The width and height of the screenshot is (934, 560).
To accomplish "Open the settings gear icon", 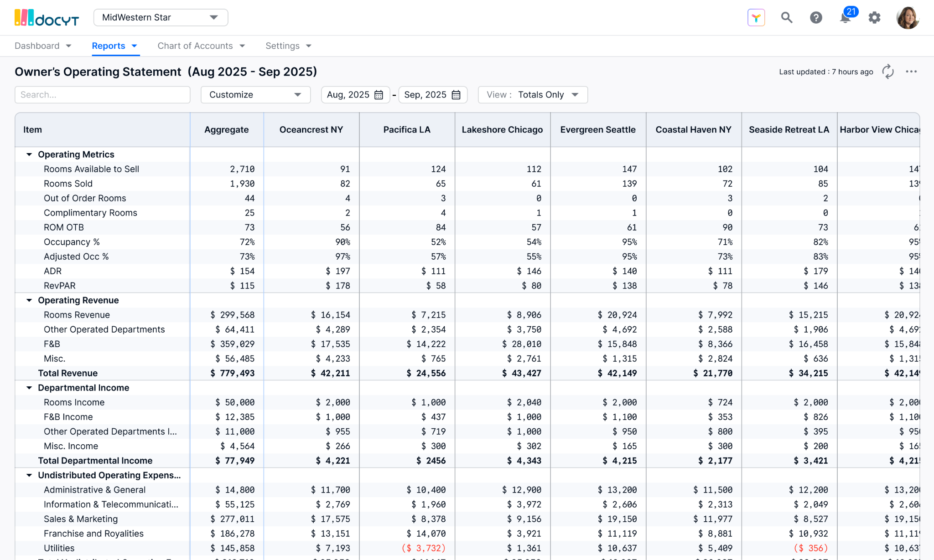I will (874, 17).
